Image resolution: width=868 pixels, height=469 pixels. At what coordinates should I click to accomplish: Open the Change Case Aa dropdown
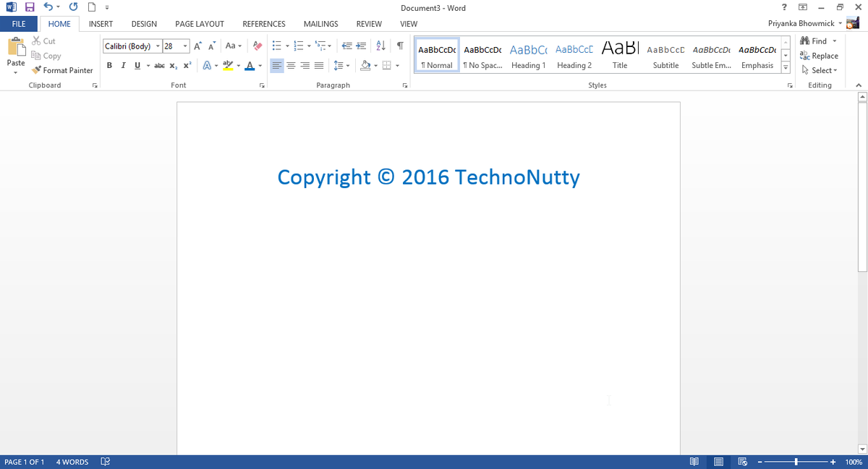click(234, 46)
